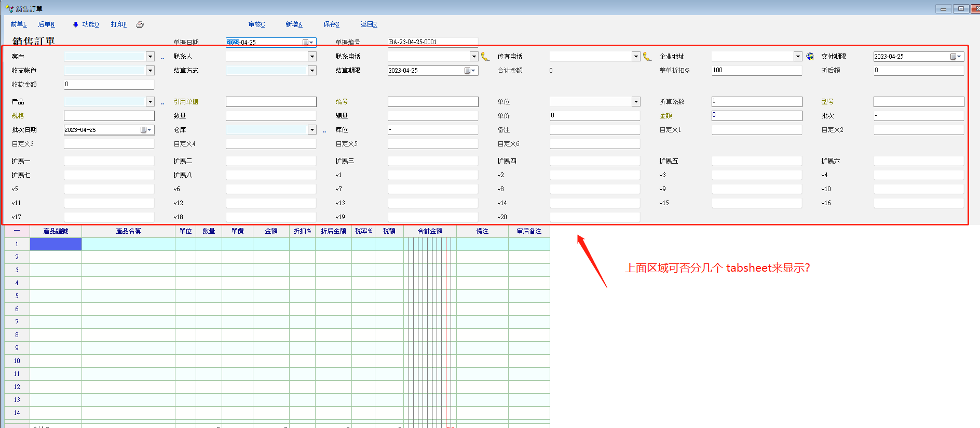Open the calendar picker for 批次日期
This screenshot has height=428, width=980.
[145, 130]
